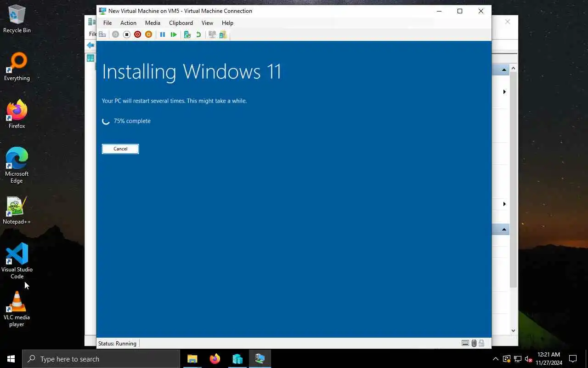Shut down VM with red power icon

click(137, 34)
